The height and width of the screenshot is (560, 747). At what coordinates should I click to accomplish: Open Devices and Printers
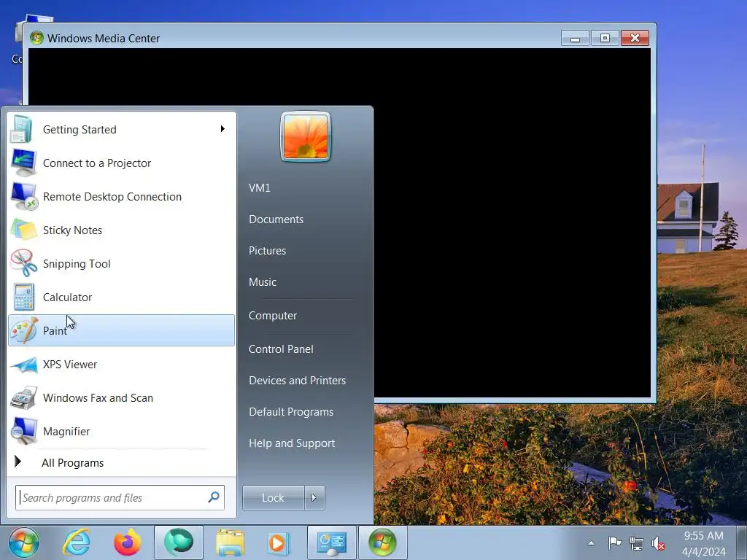(x=298, y=381)
